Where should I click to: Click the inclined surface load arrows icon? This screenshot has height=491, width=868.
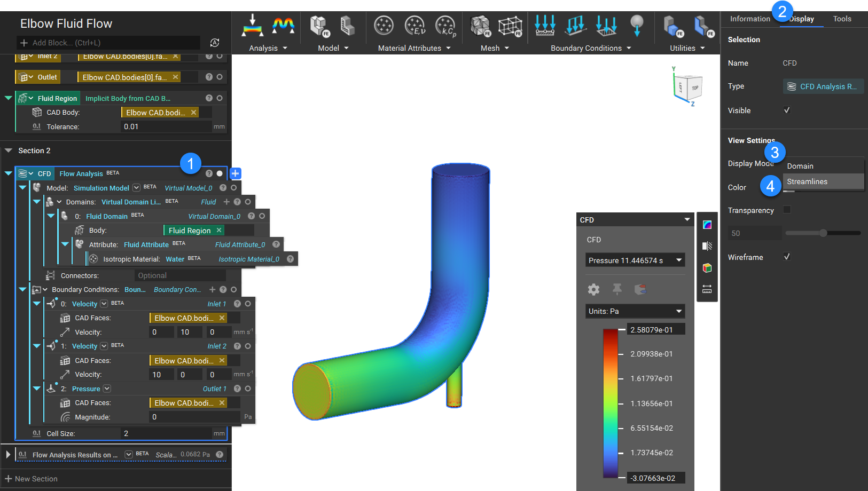pos(576,25)
